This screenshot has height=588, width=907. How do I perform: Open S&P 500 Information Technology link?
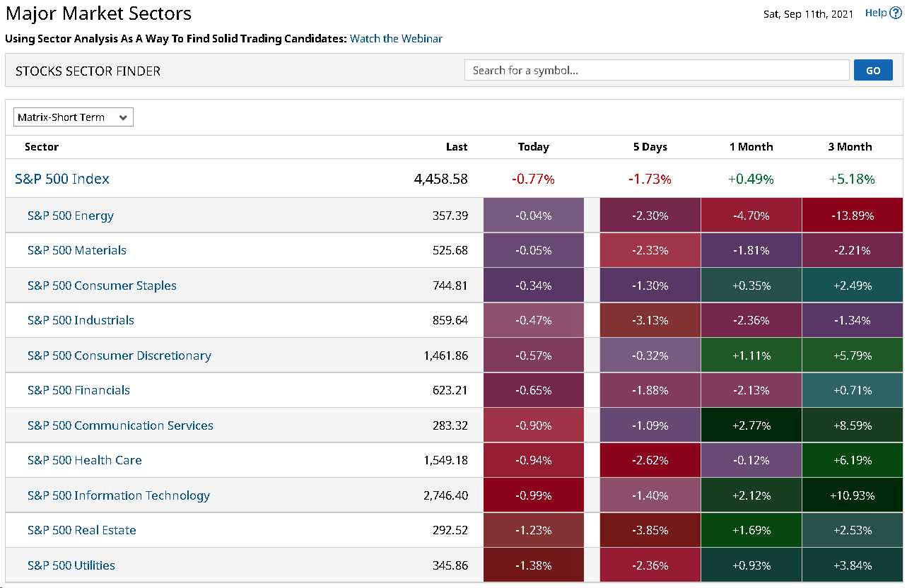[119, 495]
